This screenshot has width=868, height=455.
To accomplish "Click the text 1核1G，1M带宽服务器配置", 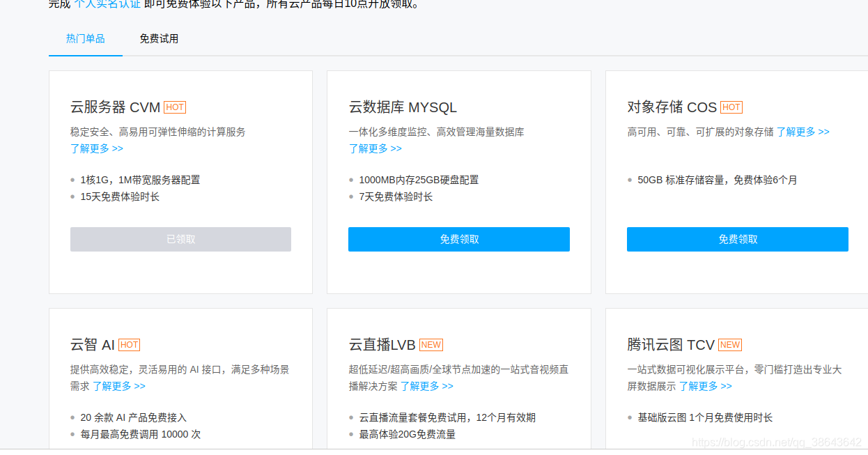I will click(x=140, y=180).
